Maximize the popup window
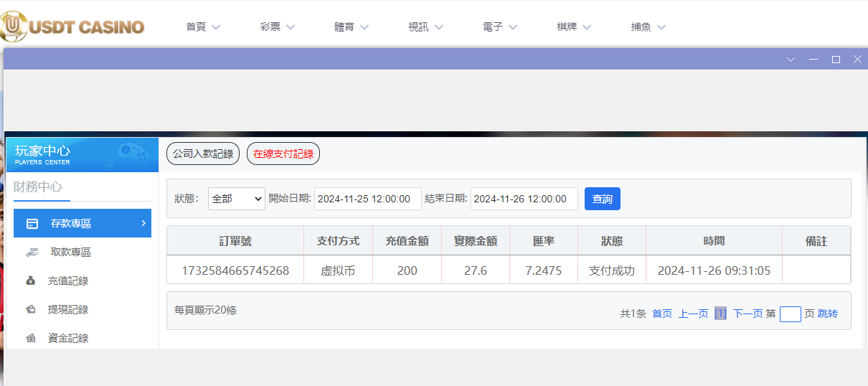The height and width of the screenshot is (386, 868). pos(836,60)
